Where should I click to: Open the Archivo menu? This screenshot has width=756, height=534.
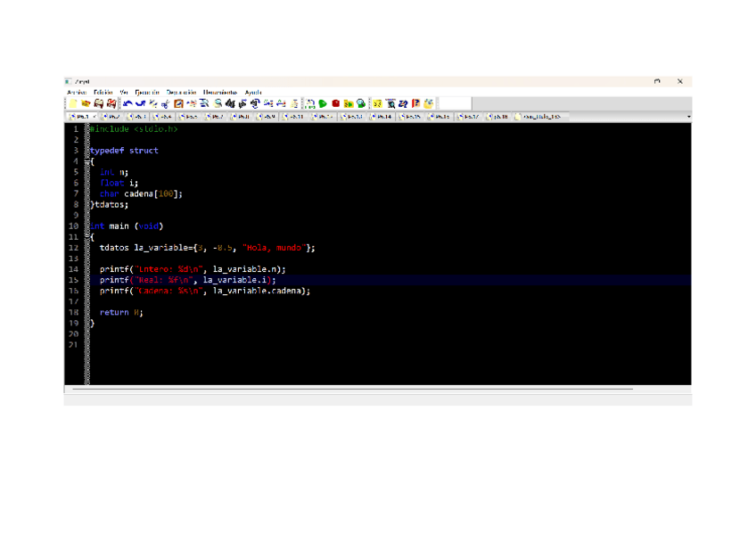[x=77, y=92]
